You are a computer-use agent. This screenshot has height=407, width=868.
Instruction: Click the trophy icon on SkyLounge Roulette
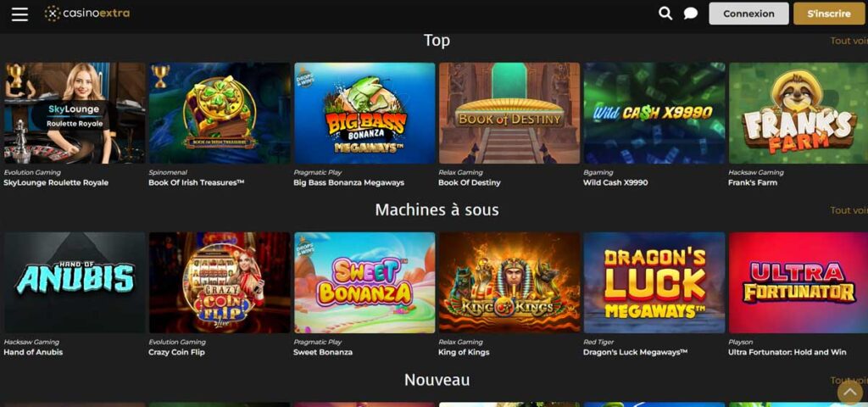(15, 75)
